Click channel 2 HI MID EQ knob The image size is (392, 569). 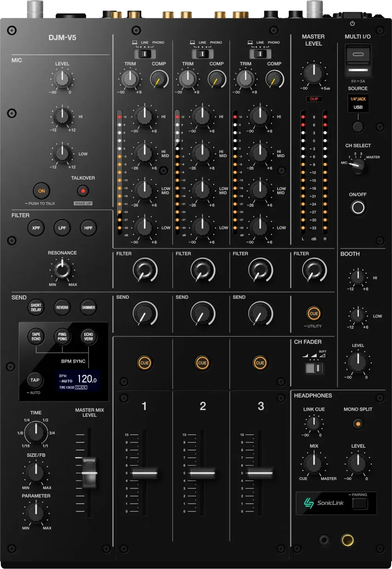pos(202,153)
